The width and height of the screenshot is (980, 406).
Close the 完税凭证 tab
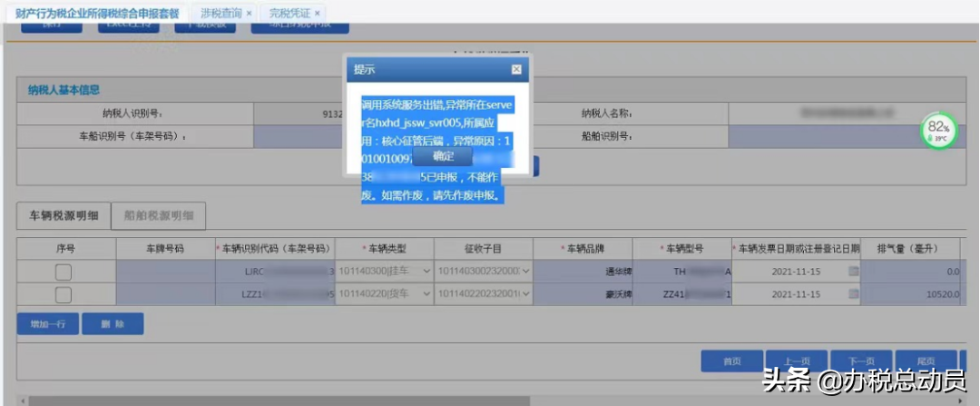tap(317, 13)
